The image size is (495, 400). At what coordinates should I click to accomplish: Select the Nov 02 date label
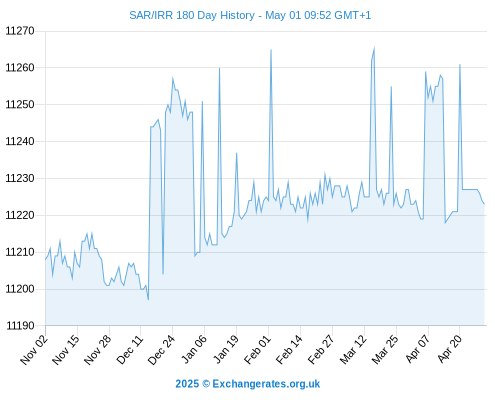tap(34, 349)
